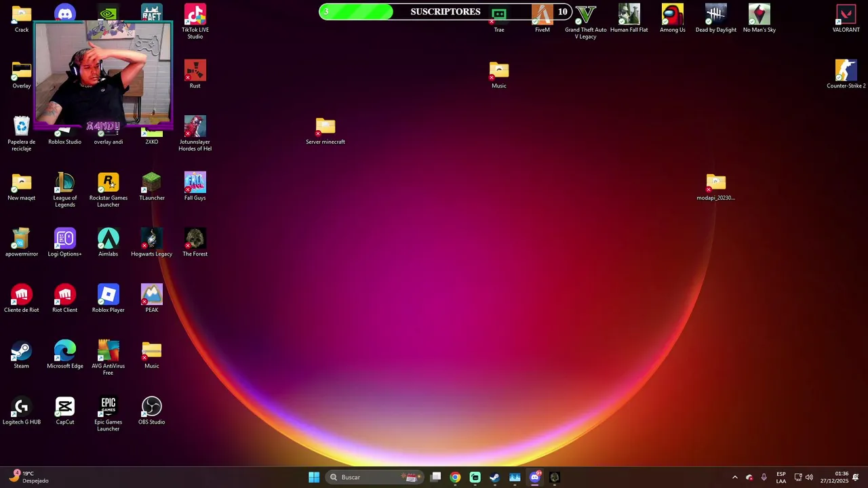868x488 pixels.
Task: Select the overlay andi file
Action: coord(108,138)
